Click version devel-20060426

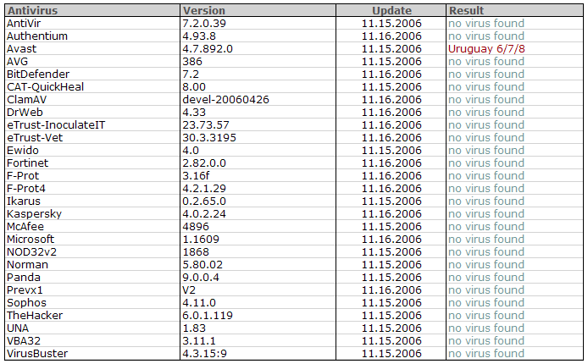225,100
